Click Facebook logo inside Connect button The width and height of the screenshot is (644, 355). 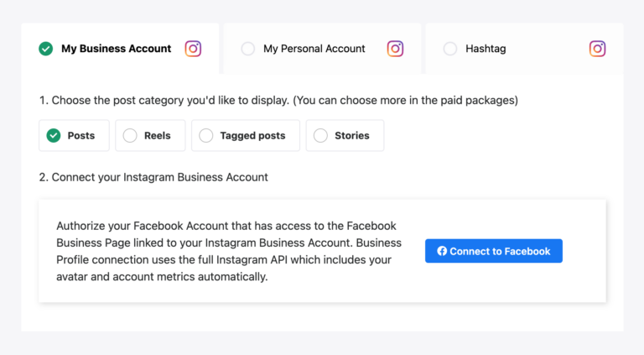(x=442, y=251)
